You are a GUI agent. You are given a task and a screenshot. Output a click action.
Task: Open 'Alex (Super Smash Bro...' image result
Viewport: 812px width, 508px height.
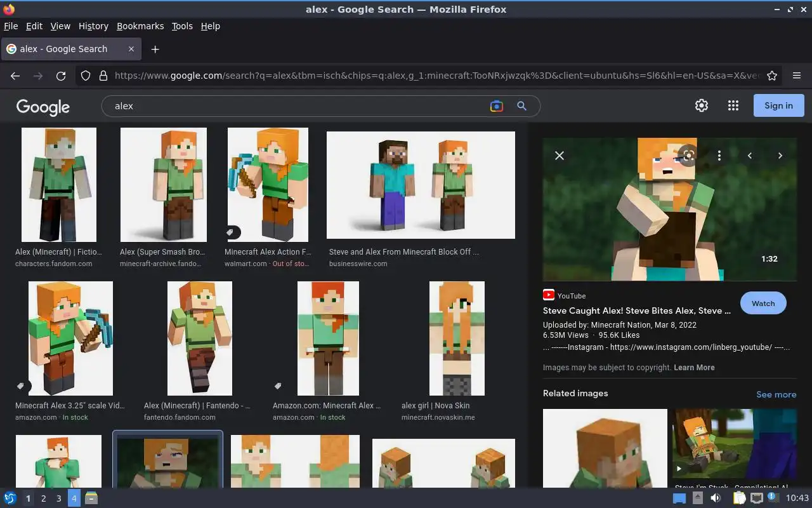(164, 185)
